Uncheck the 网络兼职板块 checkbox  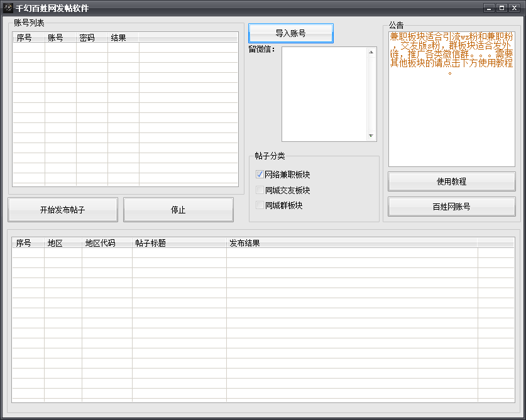260,175
